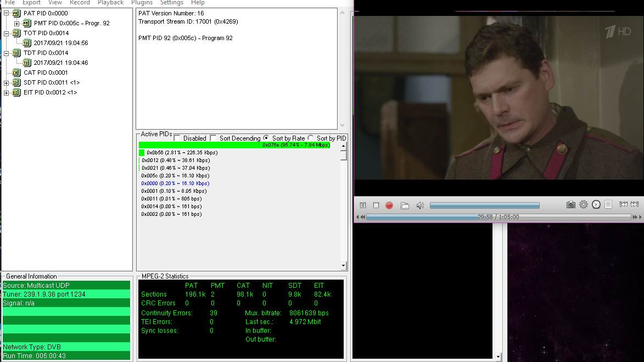Jump to next channel with skip-forward icon

pos(635,204)
